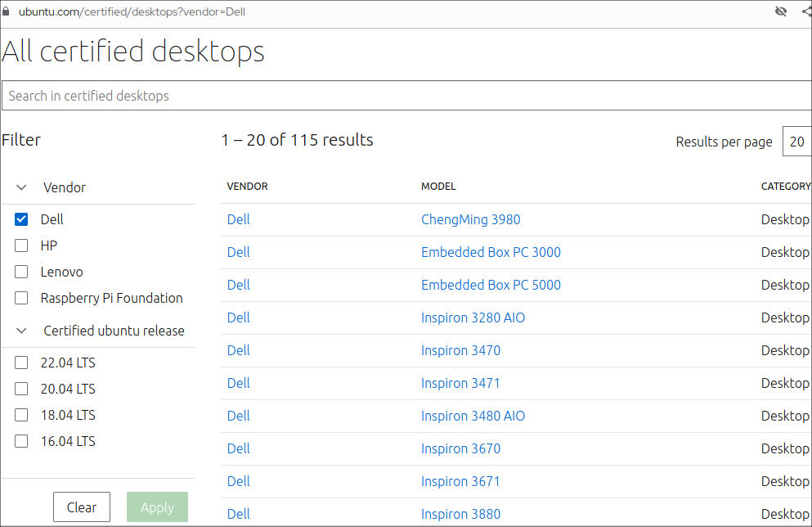
Task: Focus the Search in certified desktops field
Action: (406, 96)
